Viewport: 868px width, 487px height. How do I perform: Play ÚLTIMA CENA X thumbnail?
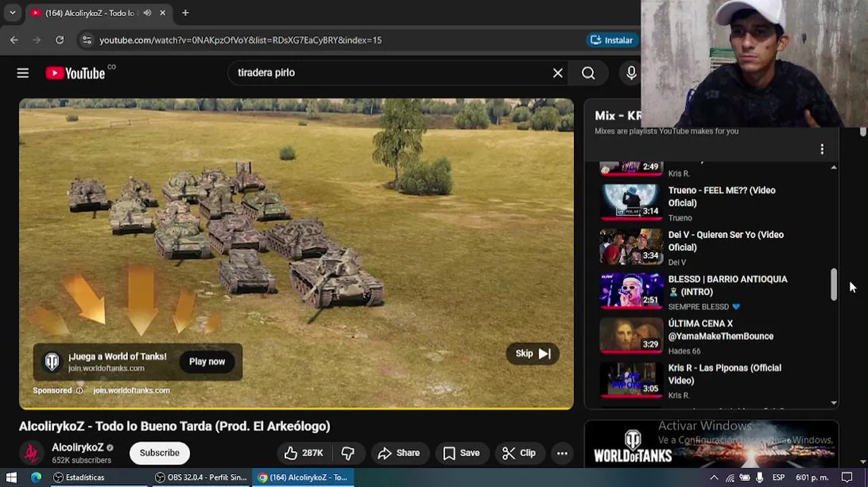click(631, 335)
